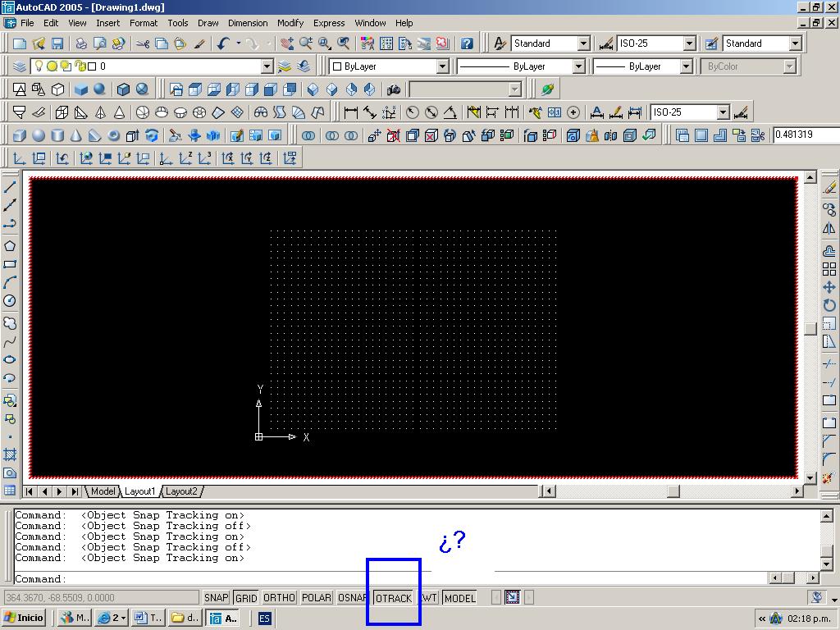Viewport: 840px width, 630px height.
Task: Select the Mirror modify tool
Action: [829, 229]
